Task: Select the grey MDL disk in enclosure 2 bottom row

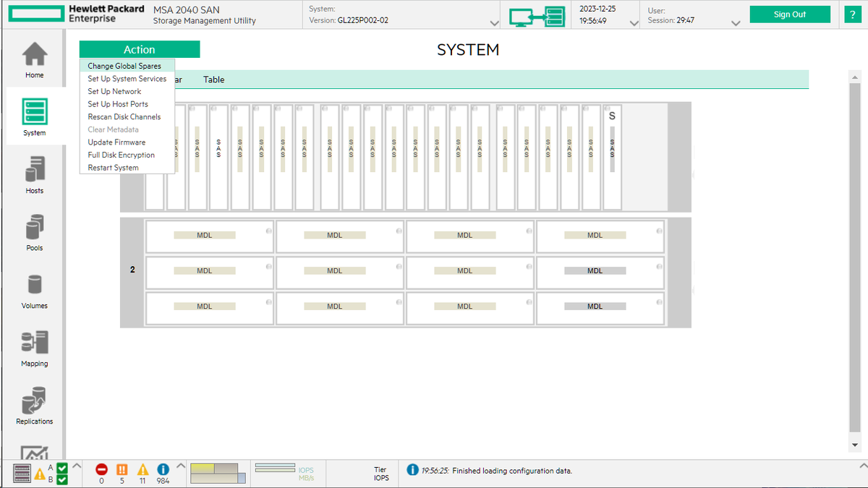Action: (x=600, y=309)
